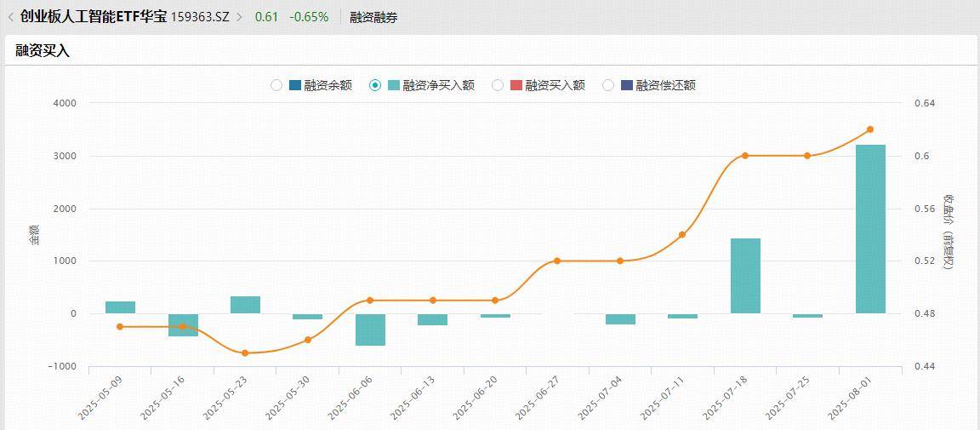This screenshot has width=980, height=430.
Task: Click the orange line point at 2025-08-01
Action: coord(870,129)
